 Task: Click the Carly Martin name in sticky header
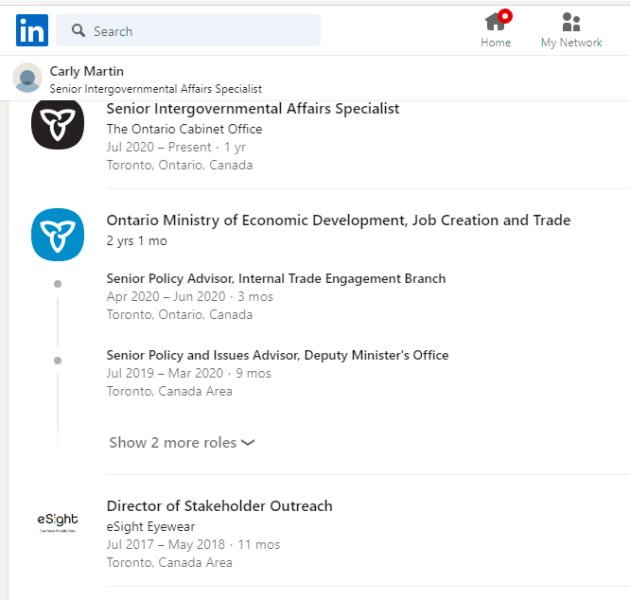pyautogui.click(x=86, y=71)
